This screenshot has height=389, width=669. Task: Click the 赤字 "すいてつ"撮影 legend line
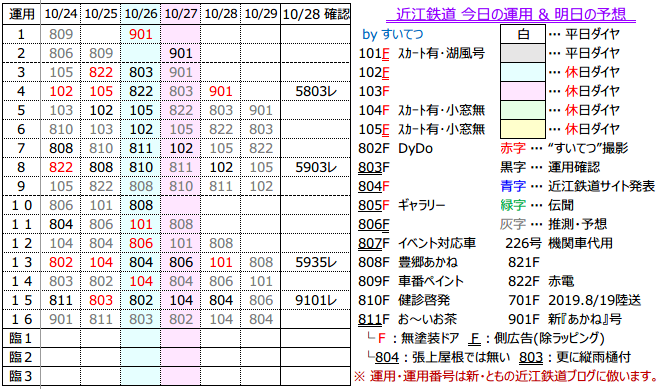point(564,148)
